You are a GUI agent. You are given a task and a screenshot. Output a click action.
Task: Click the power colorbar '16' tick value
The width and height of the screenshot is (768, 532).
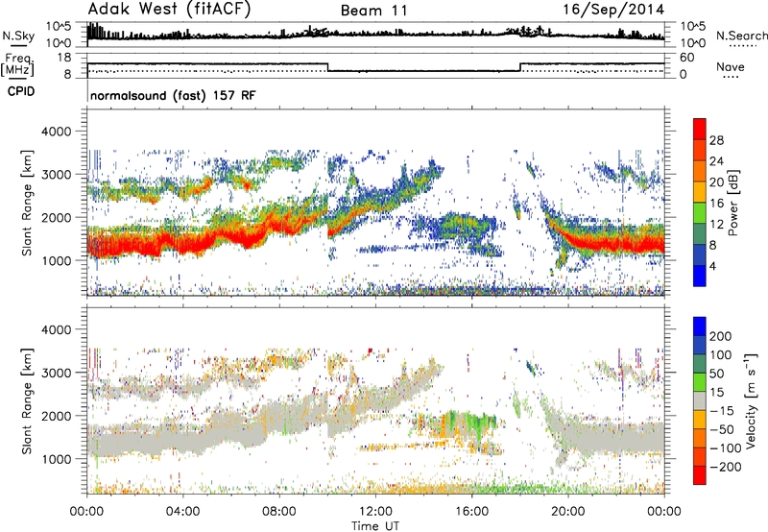pyautogui.click(x=716, y=204)
